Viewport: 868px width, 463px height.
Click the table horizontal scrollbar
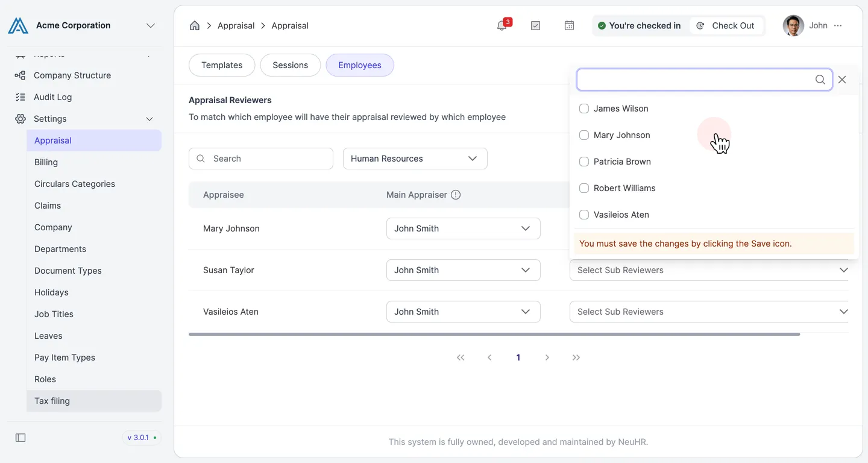click(494, 334)
